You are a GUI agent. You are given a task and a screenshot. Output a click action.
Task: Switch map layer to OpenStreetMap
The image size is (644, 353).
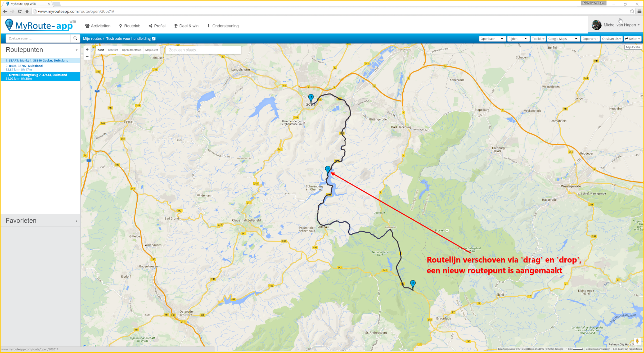pyautogui.click(x=131, y=50)
